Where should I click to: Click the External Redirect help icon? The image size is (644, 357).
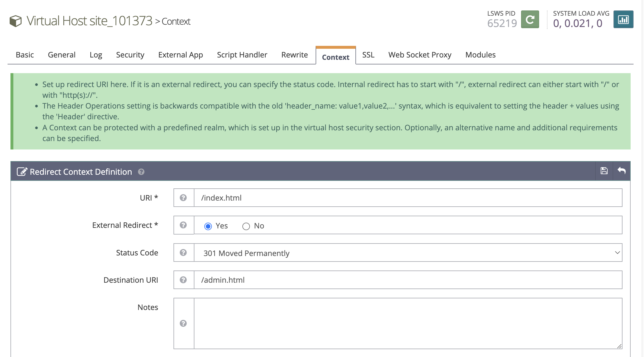coord(183,225)
